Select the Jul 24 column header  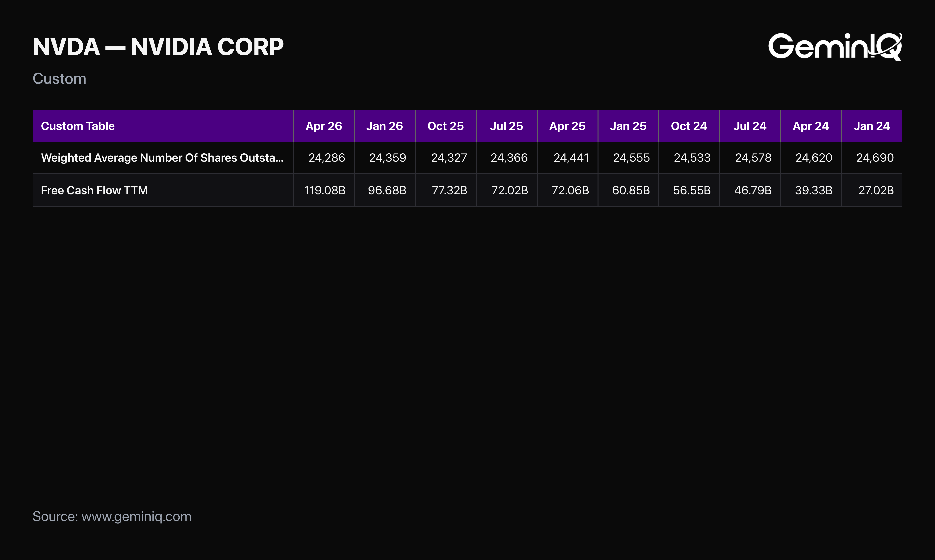750,126
